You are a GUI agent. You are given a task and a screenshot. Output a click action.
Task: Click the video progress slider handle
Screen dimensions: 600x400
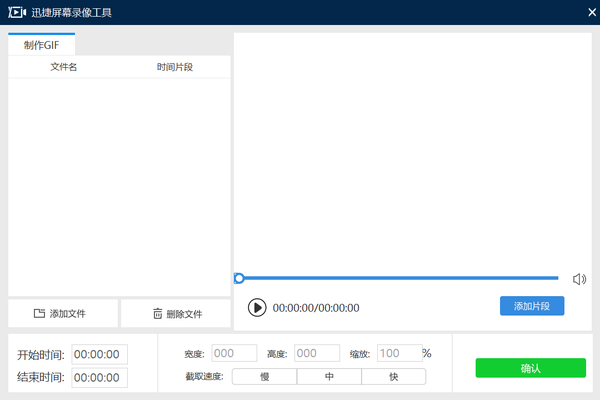tap(239, 278)
